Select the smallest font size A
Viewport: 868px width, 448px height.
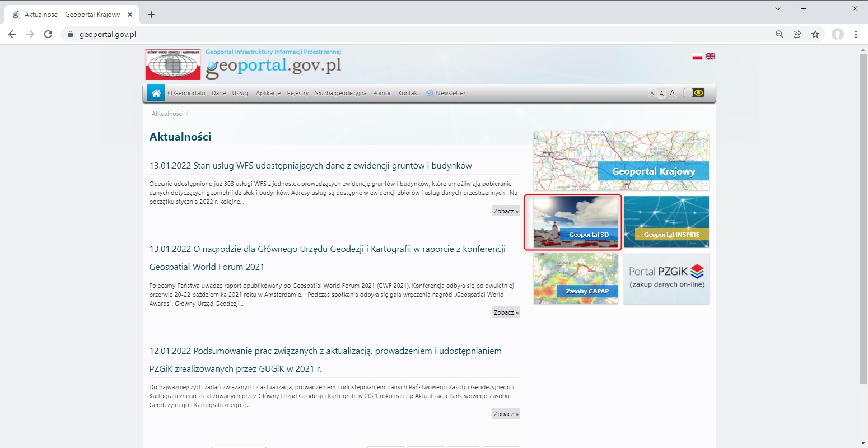tap(652, 94)
